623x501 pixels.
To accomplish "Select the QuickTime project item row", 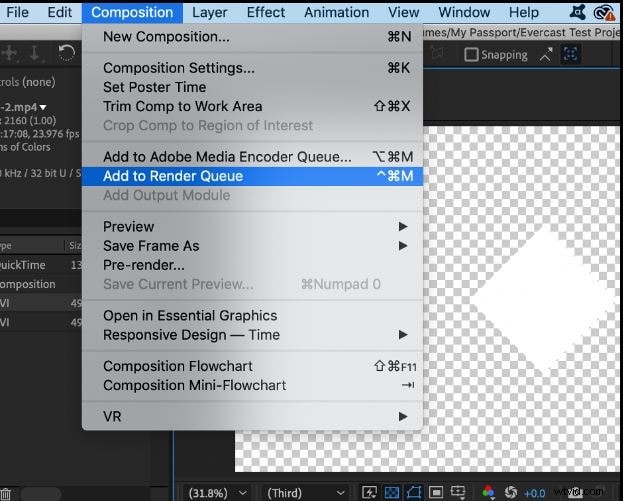I will [41, 265].
